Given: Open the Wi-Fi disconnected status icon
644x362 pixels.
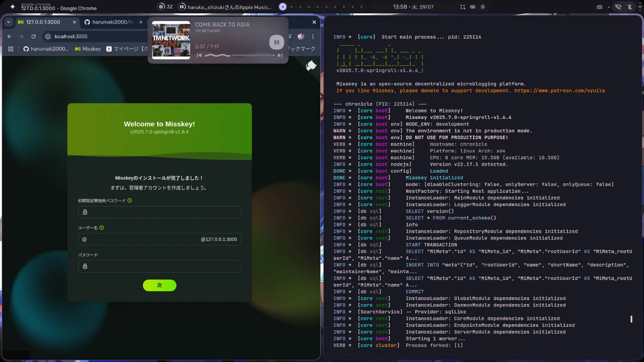Looking at the screenshot, I should tap(618, 7).
